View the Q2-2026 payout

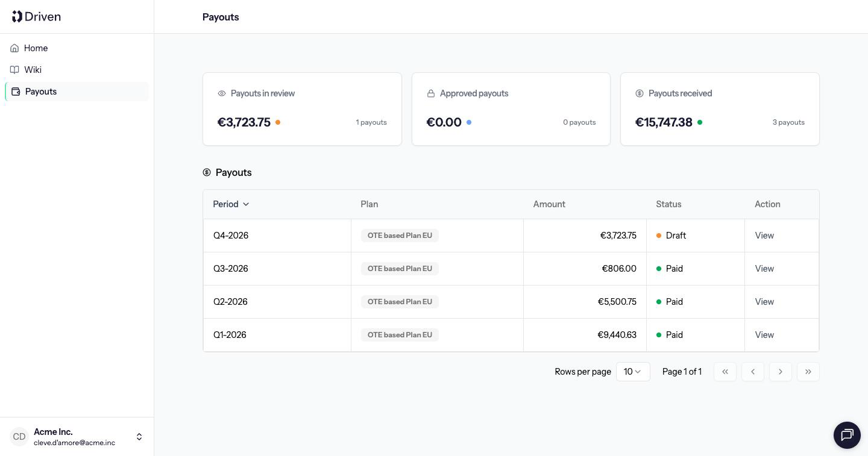(x=764, y=302)
